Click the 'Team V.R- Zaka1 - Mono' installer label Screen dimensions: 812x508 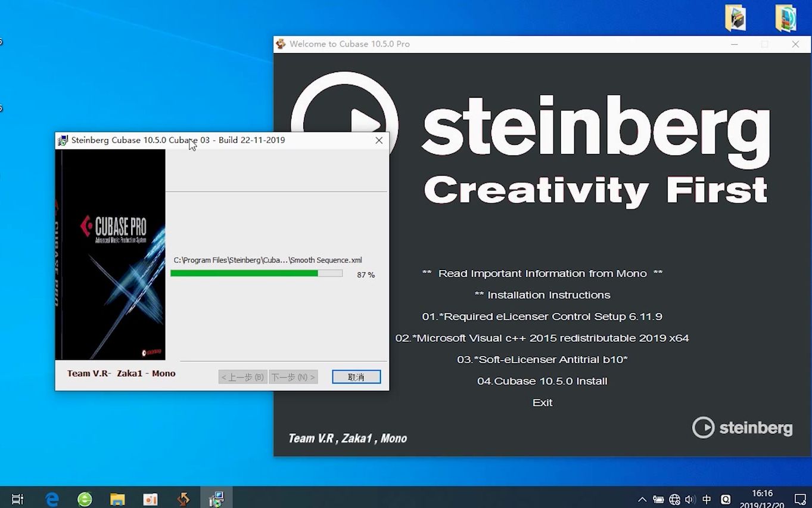coord(122,373)
